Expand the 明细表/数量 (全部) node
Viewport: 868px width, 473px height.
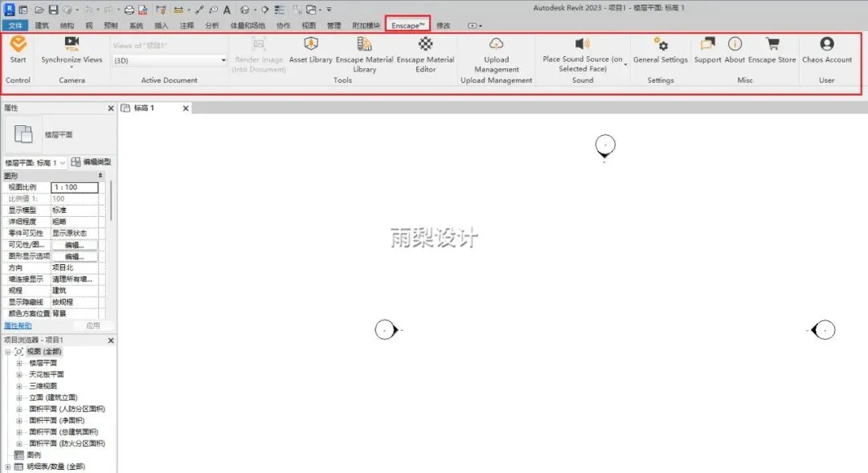[8, 467]
